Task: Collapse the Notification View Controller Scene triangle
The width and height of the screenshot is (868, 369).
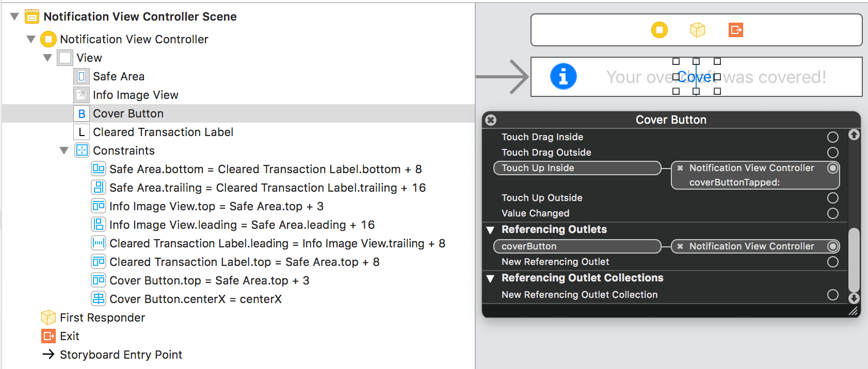Action: coord(14,16)
